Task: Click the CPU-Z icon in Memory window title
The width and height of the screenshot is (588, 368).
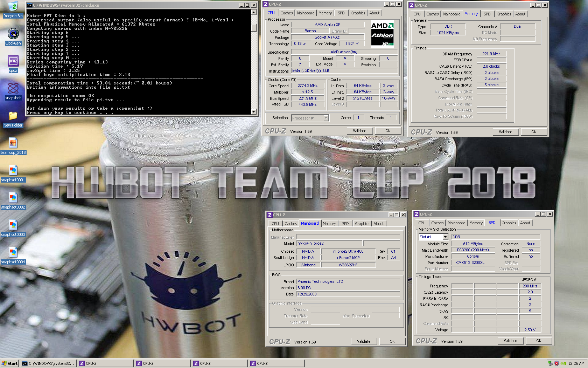Action: pos(412,5)
